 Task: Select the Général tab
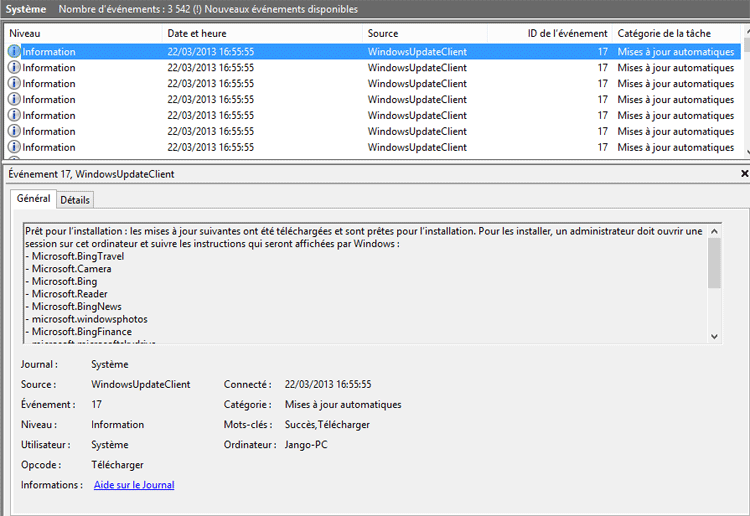[33, 199]
